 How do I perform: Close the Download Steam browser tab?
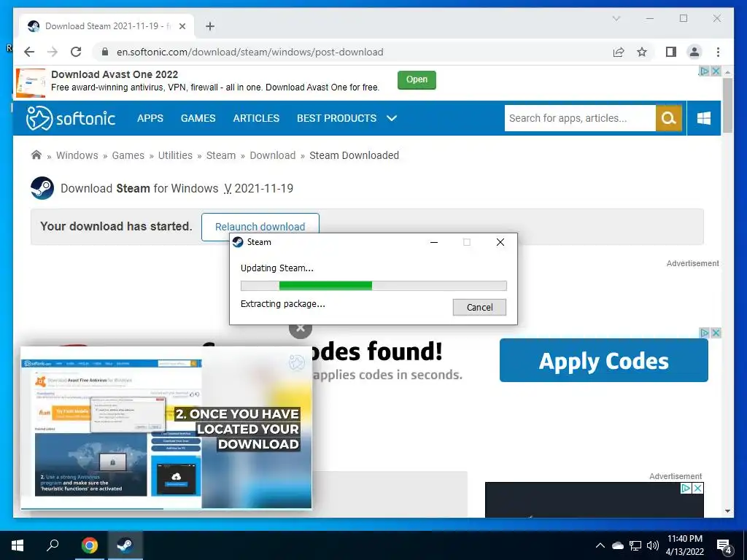pyautogui.click(x=182, y=26)
